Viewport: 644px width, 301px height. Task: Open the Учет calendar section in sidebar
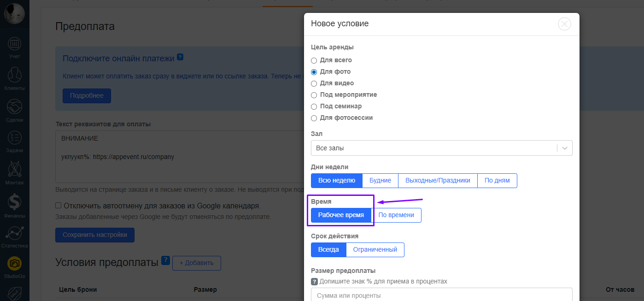click(x=14, y=44)
